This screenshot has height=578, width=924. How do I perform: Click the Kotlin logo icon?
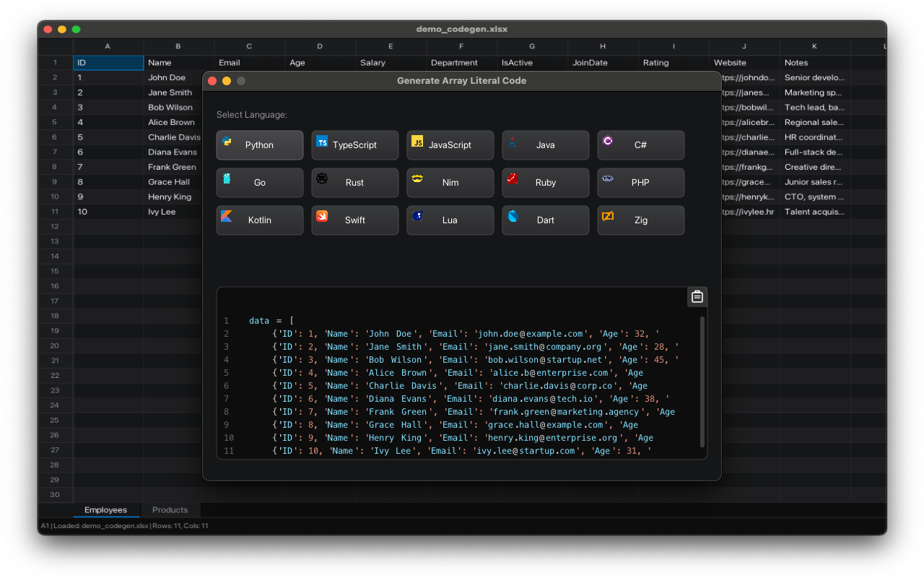pyautogui.click(x=227, y=216)
